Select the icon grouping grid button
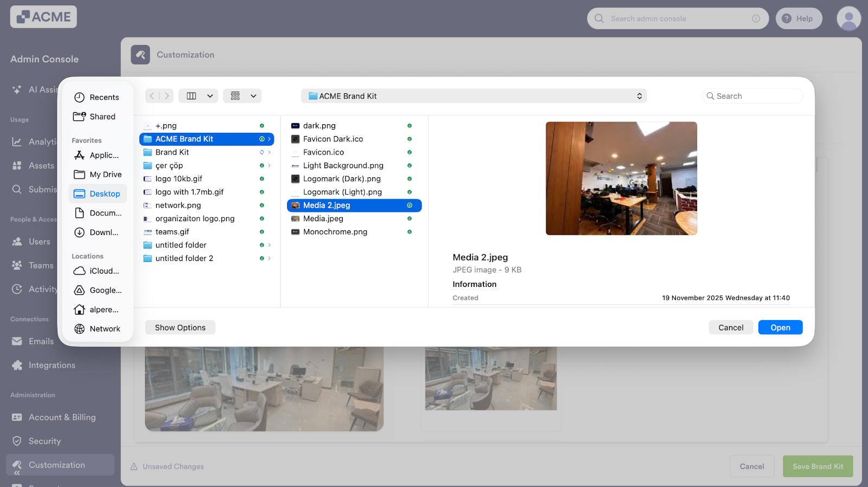This screenshot has height=487, width=868. [x=235, y=96]
